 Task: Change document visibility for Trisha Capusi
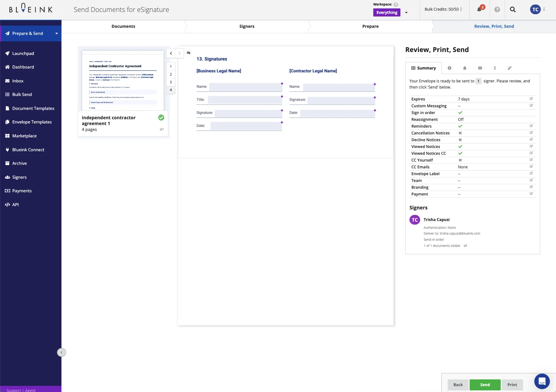[465, 246]
